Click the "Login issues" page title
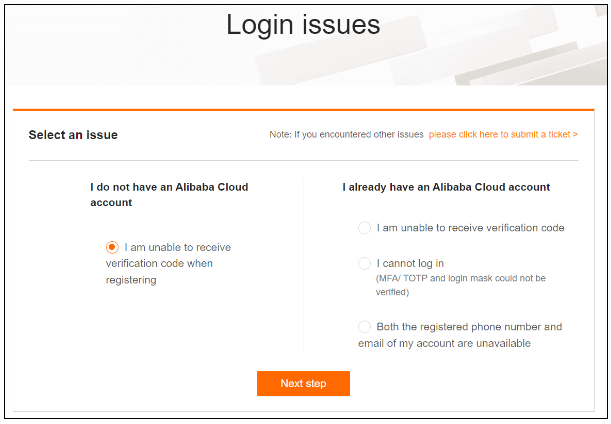The width and height of the screenshot is (611, 424). (303, 25)
